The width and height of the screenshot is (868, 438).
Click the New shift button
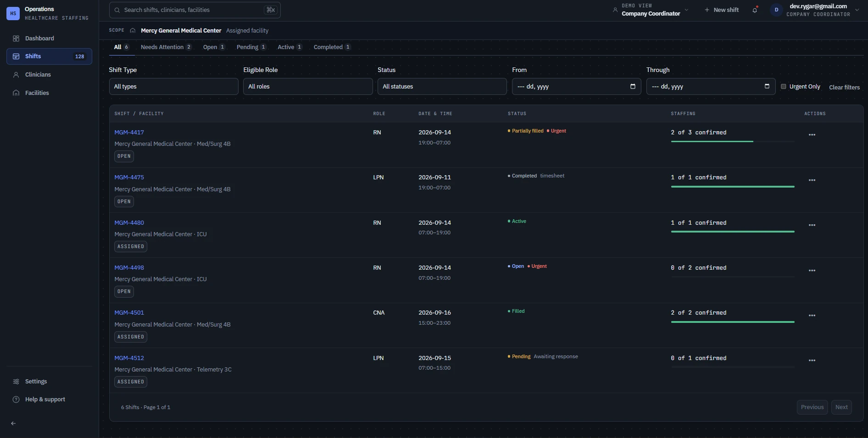pos(722,10)
